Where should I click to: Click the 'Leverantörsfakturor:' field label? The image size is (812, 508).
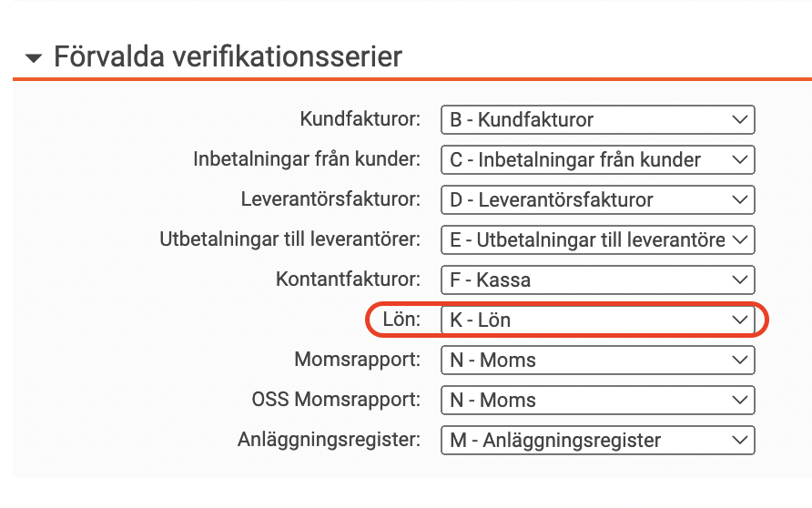[330, 200]
